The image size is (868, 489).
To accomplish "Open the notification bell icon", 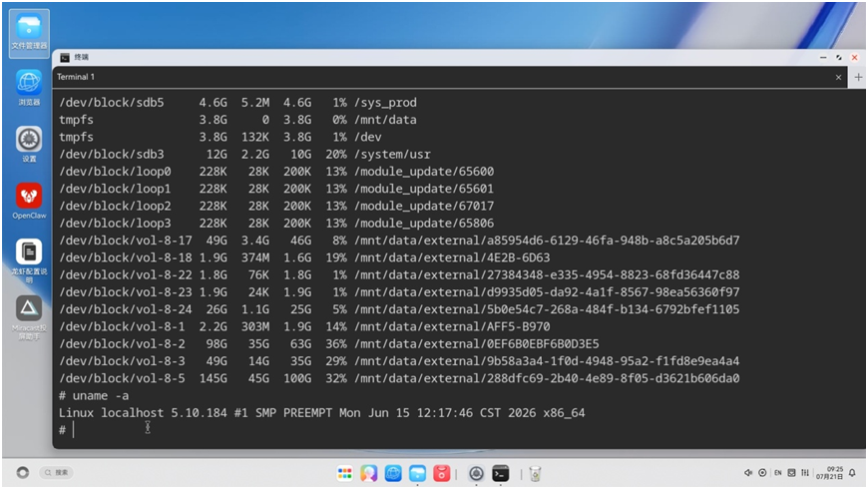I will [852, 472].
